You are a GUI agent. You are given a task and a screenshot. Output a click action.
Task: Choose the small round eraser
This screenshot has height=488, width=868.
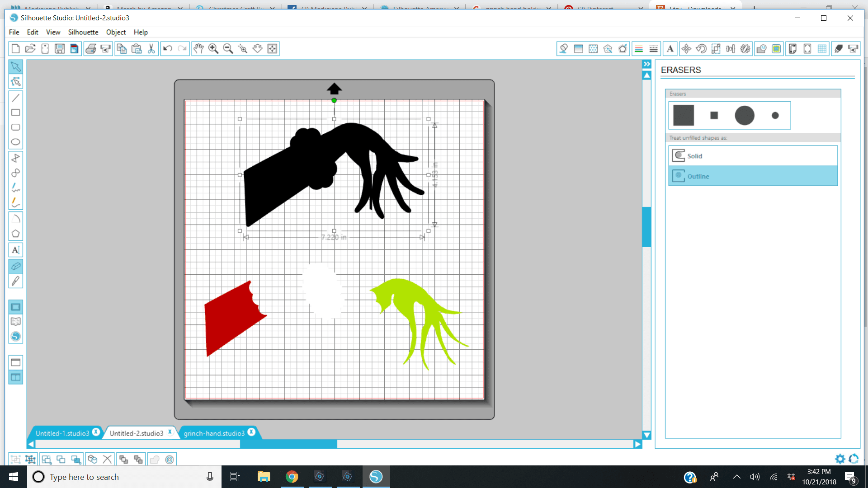coord(775,115)
